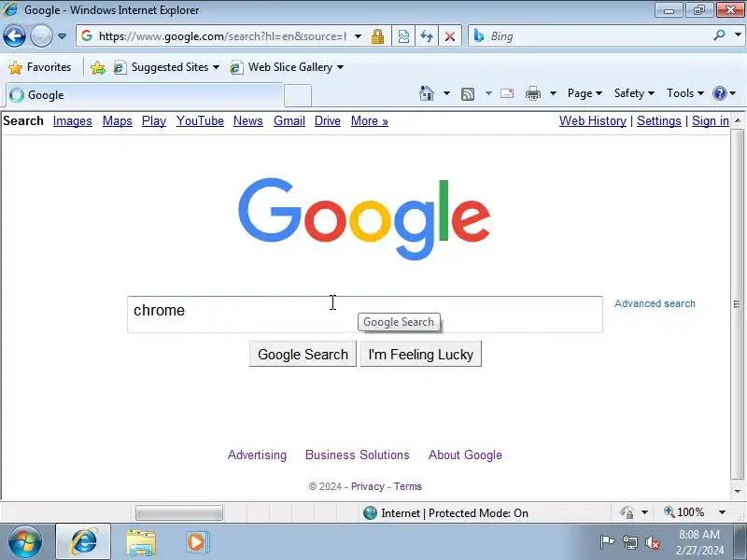Open Google Settings link
The width and height of the screenshot is (747, 560).
(659, 121)
